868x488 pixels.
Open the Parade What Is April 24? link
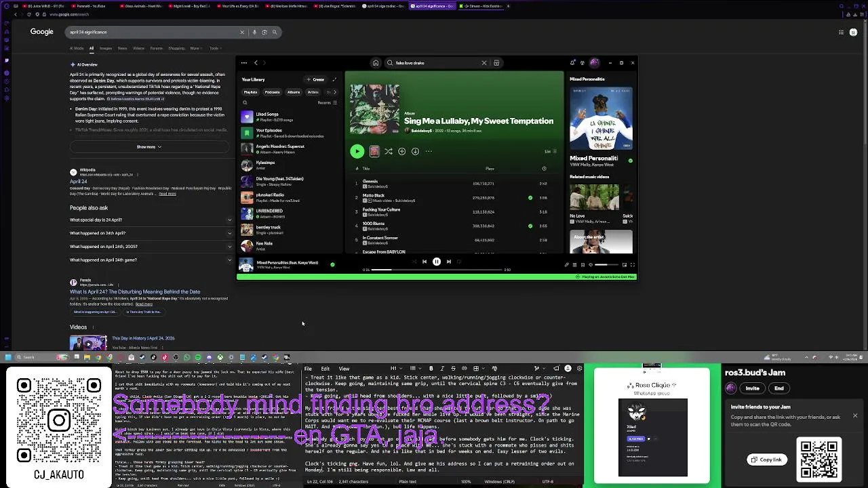click(x=135, y=292)
